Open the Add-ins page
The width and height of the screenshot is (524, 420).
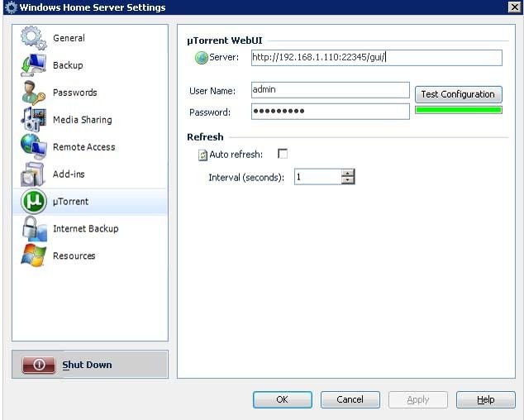click(x=69, y=174)
